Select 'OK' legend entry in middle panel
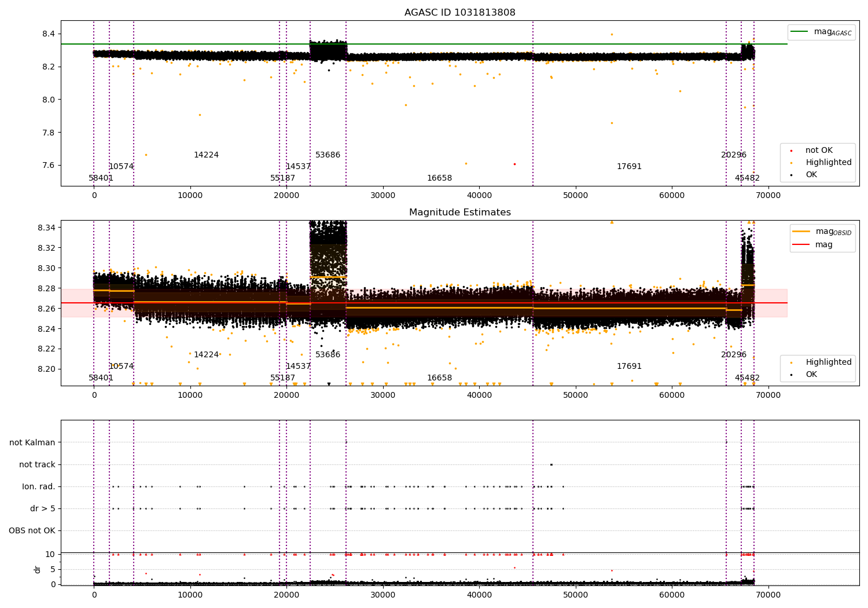Image resolution: width=868 pixels, height=608 pixels. point(811,375)
